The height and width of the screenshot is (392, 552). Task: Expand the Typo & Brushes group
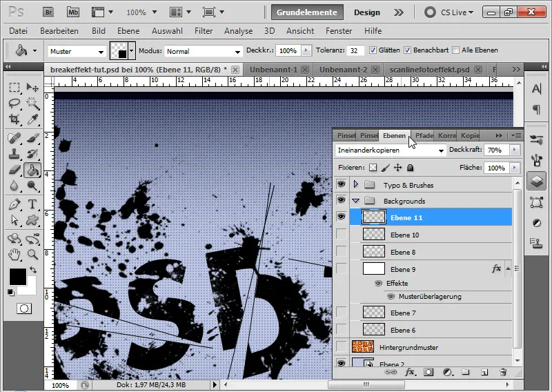[355, 184]
